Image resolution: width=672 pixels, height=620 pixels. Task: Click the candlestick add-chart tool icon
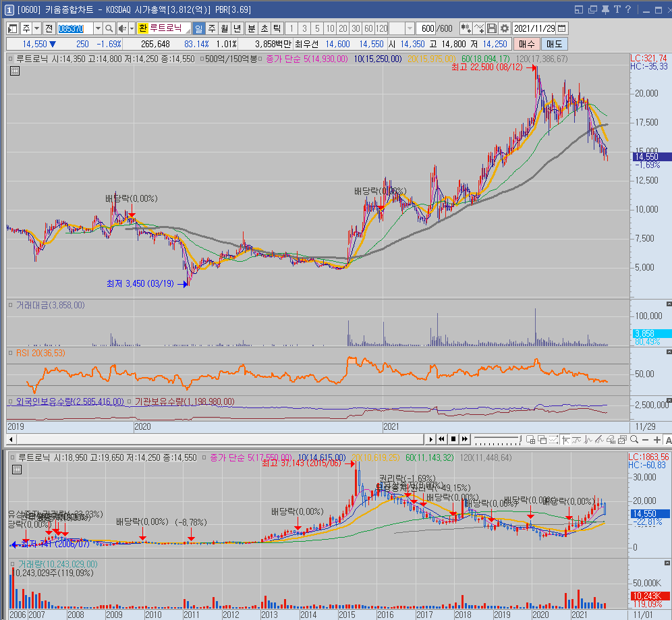click(466, 28)
